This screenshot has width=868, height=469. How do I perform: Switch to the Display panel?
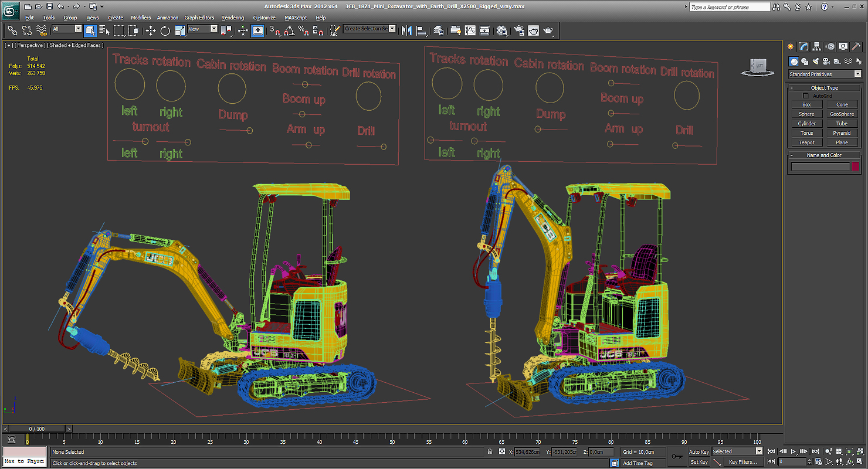point(843,46)
